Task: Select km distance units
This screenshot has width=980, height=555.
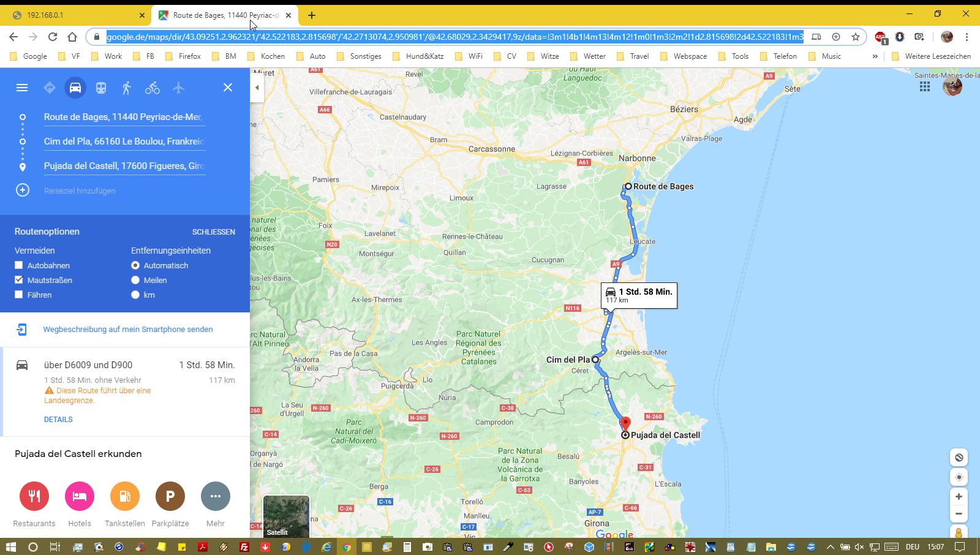Action: pyautogui.click(x=135, y=295)
